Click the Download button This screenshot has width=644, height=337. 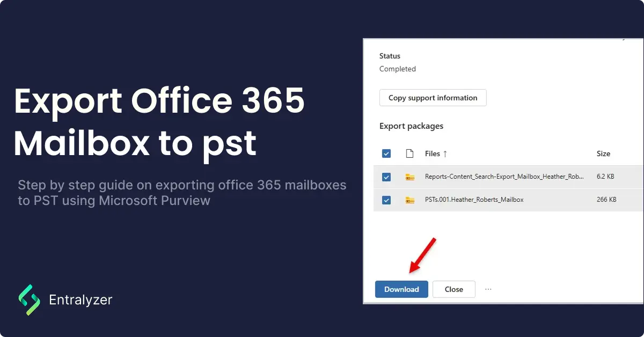401,289
